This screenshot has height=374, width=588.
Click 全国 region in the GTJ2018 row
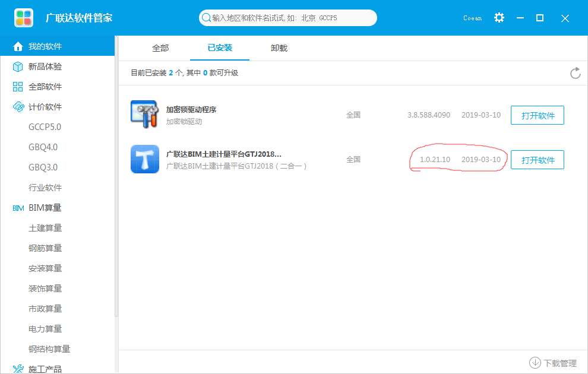353,160
